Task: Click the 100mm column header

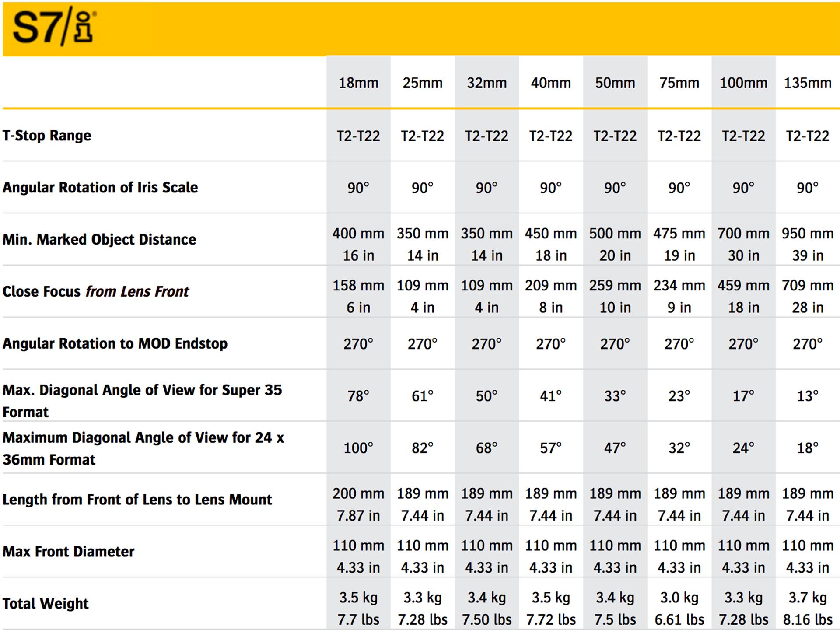Action: tap(743, 83)
